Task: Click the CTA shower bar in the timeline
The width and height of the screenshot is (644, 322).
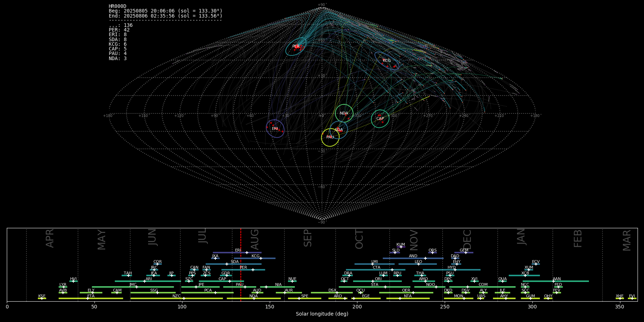Action: coord(376,270)
